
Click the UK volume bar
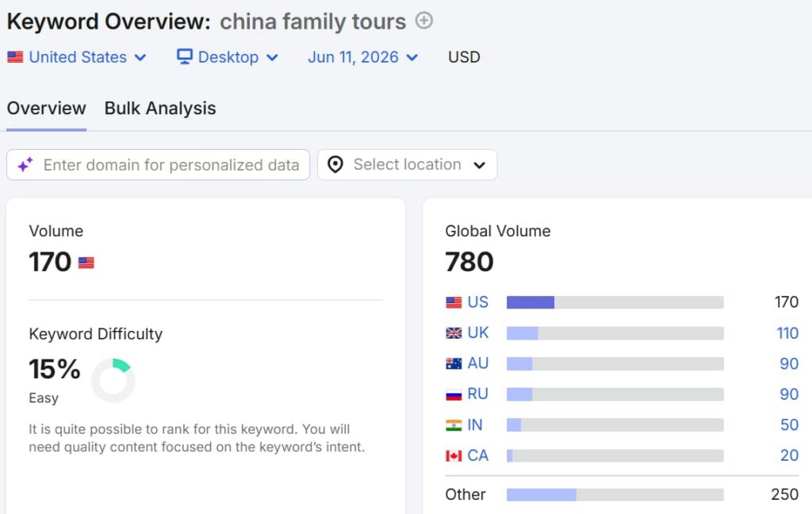tap(615, 333)
